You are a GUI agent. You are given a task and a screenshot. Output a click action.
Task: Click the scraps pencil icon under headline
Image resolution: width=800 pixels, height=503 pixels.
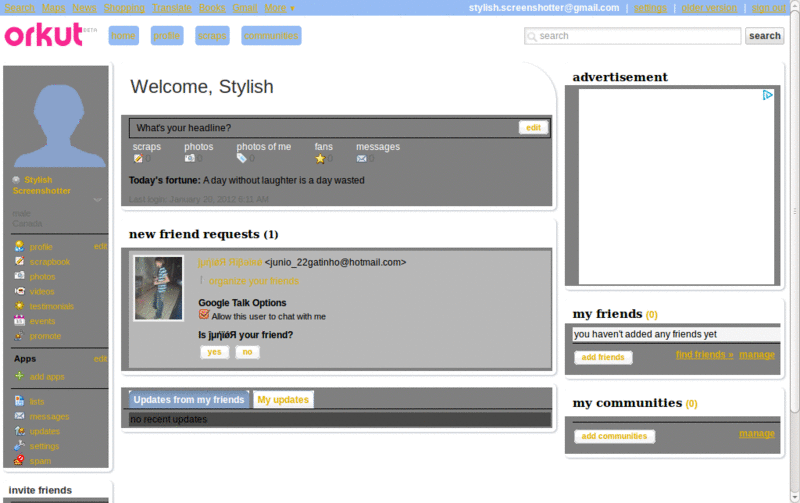point(138,158)
